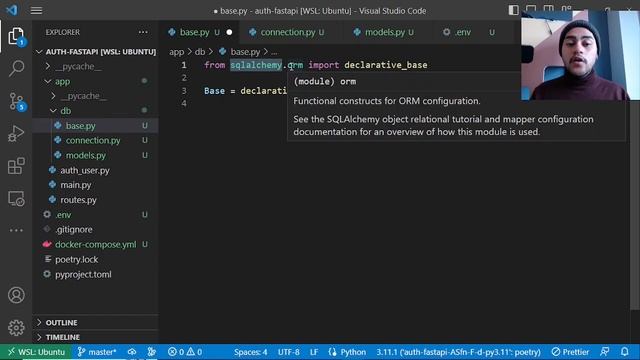The height and width of the screenshot is (360, 640).
Task: Open the Accounts icon
Action: pyautogui.click(x=16, y=295)
